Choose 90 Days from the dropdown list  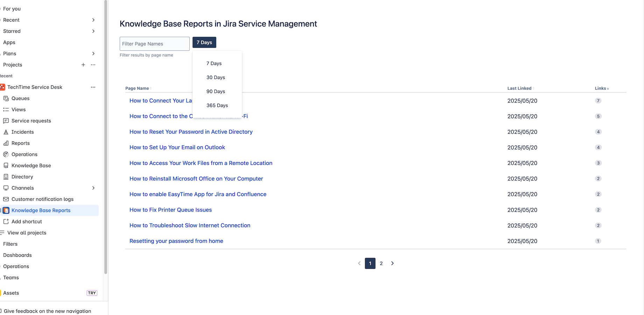click(217, 91)
